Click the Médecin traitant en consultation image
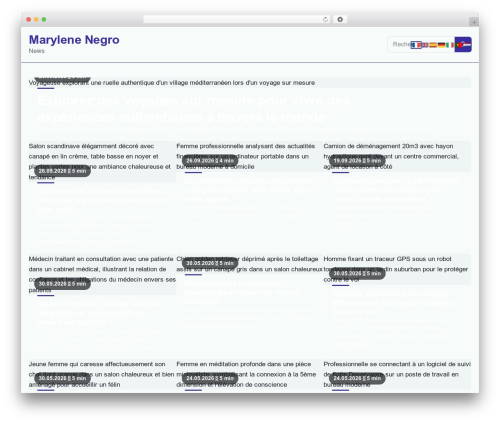 click(x=102, y=274)
